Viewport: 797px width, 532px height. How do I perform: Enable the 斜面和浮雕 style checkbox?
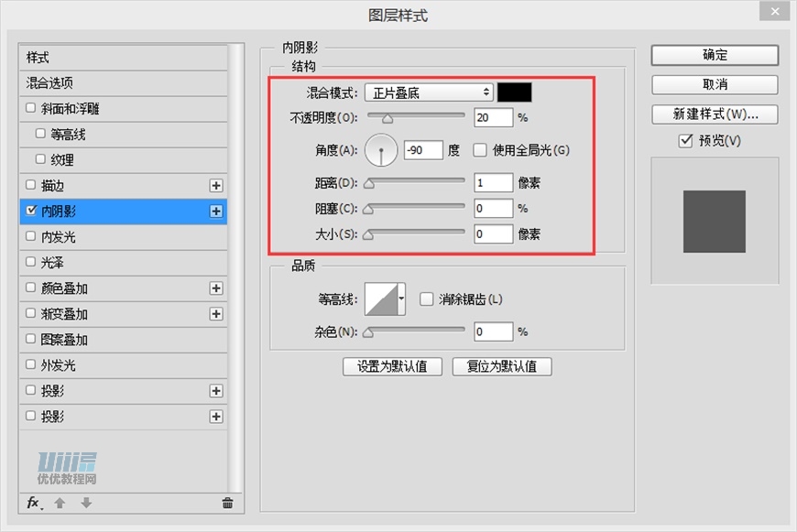[x=30, y=108]
